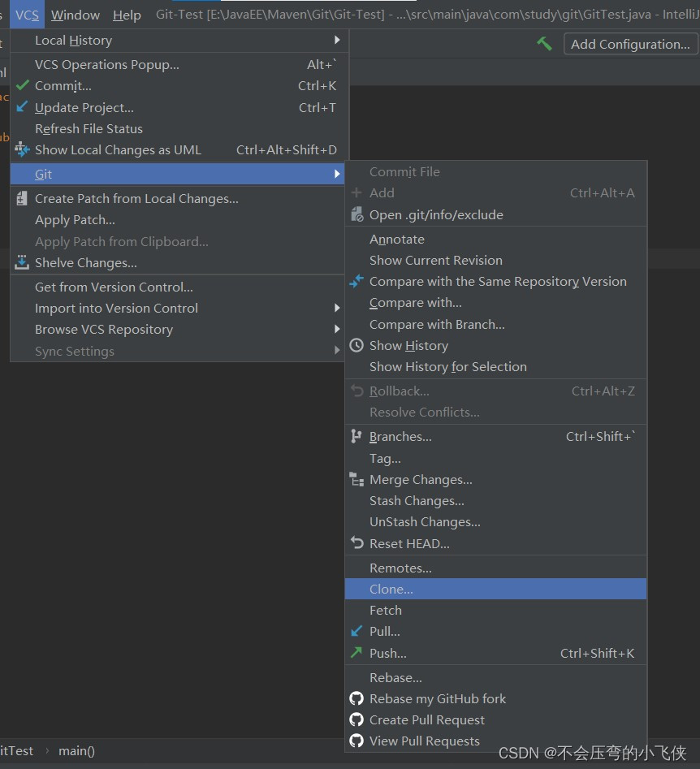This screenshot has height=769, width=700.
Task: Select Tag... in the Git submenu
Action: coord(495,458)
